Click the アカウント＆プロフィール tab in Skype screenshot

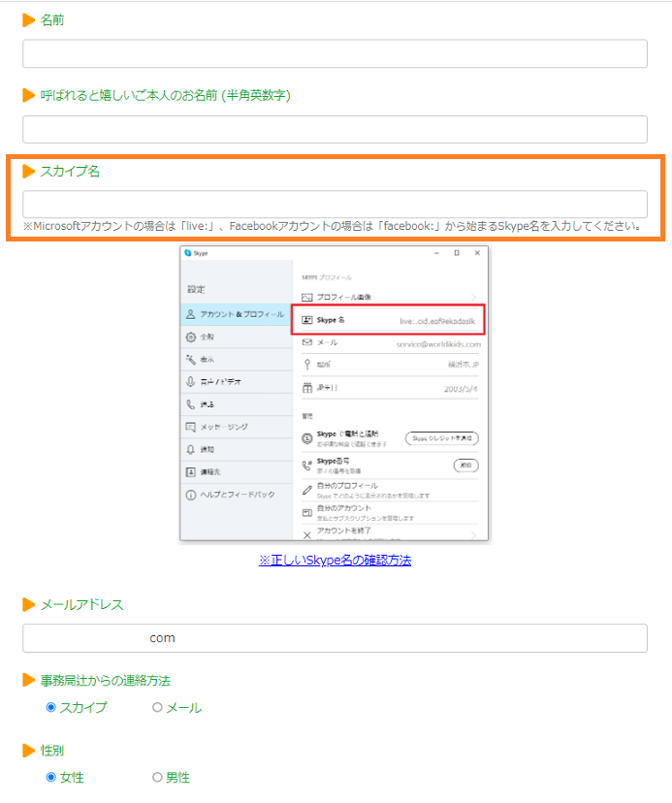click(237, 314)
